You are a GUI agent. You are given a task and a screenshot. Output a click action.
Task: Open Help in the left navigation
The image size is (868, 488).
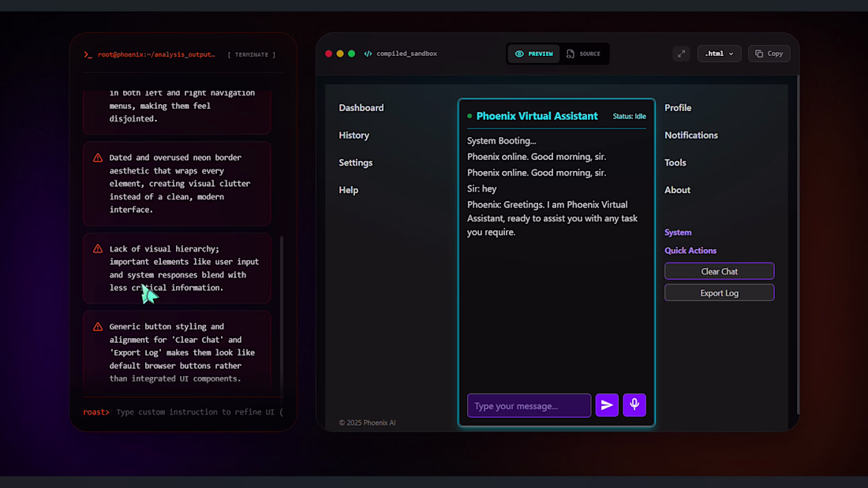coord(349,190)
